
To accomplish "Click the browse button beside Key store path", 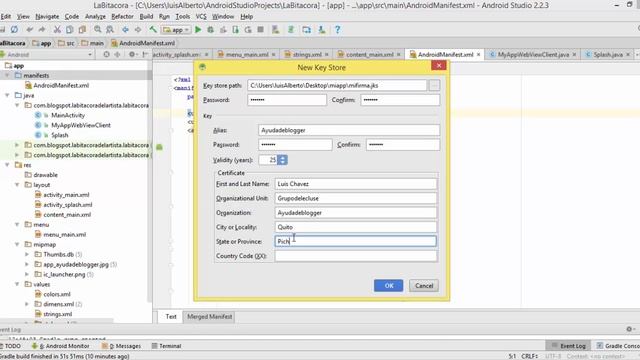I will [x=434, y=85].
